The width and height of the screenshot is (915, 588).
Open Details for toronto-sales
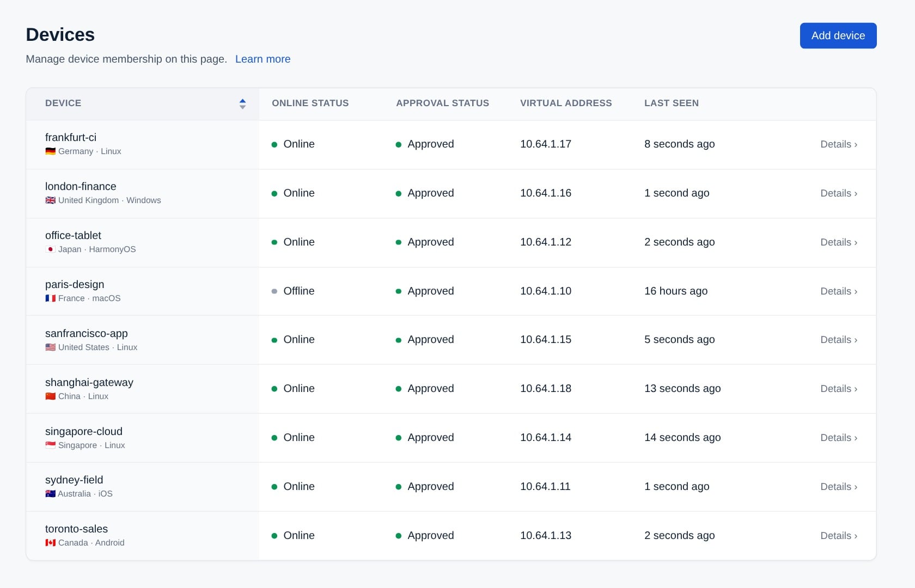[839, 536]
